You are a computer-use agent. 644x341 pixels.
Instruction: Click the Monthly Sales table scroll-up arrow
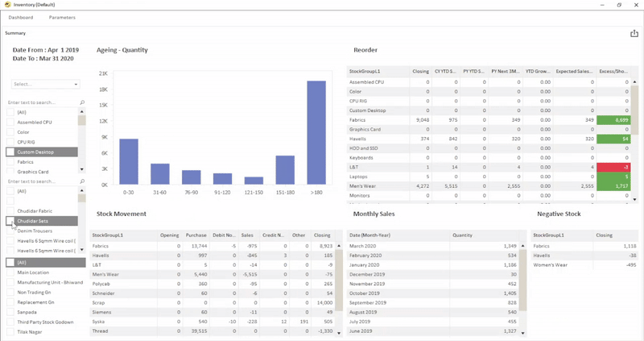click(522, 246)
